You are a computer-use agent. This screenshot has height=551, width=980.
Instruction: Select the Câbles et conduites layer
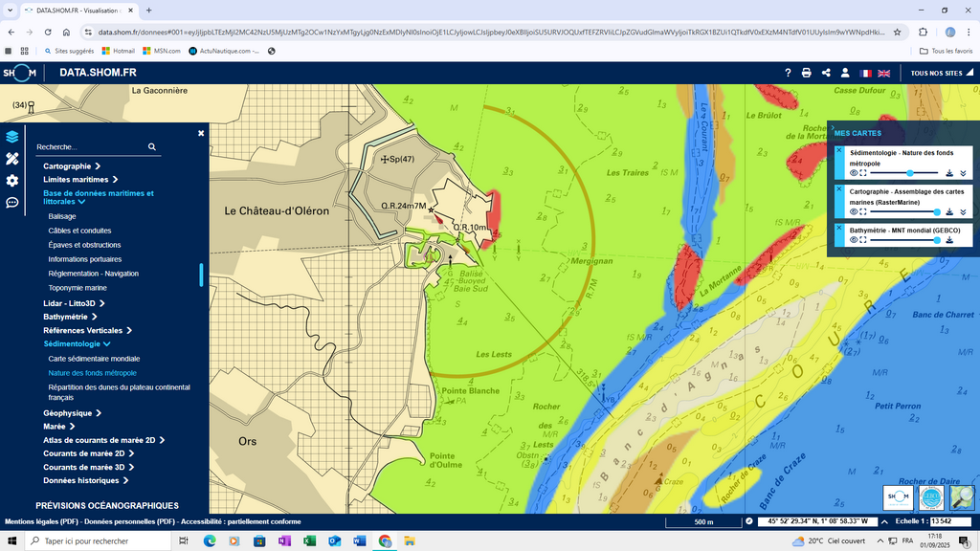(x=79, y=231)
